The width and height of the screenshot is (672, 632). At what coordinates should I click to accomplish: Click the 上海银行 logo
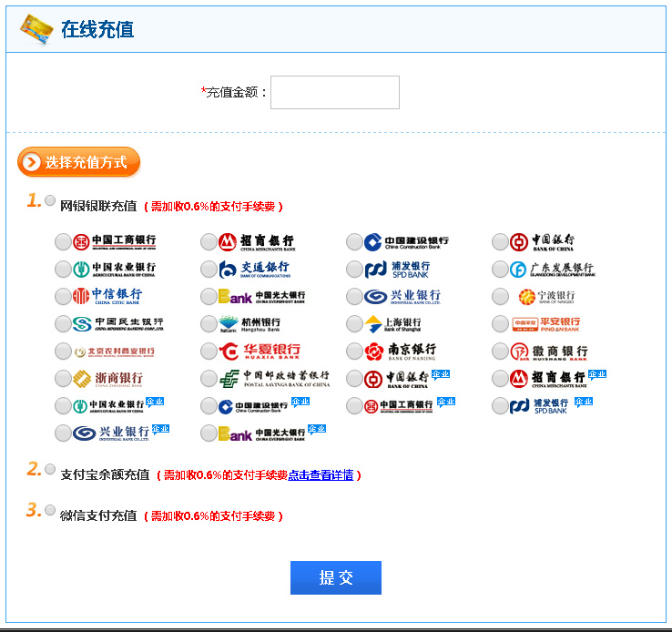click(392, 323)
